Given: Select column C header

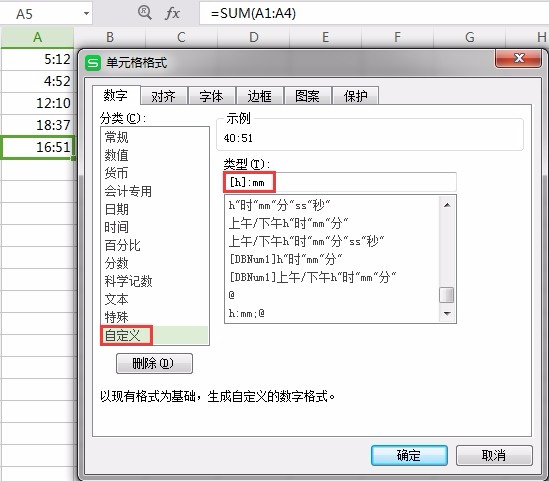Looking at the screenshot, I should coord(181,37).
